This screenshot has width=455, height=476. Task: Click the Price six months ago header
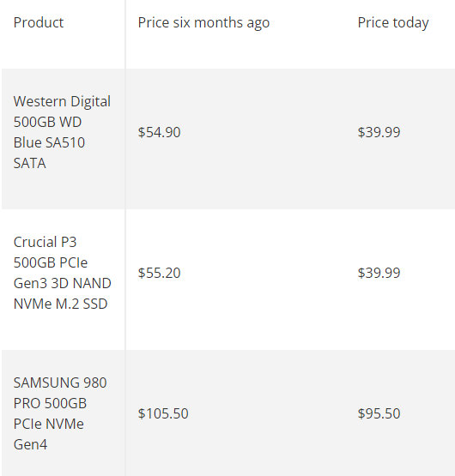coord(203,23)
